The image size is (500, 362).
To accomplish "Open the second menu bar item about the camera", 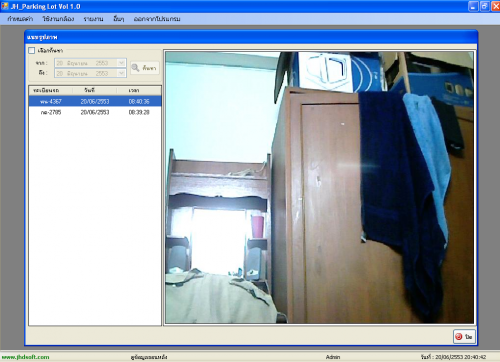I will click(58, 19).
